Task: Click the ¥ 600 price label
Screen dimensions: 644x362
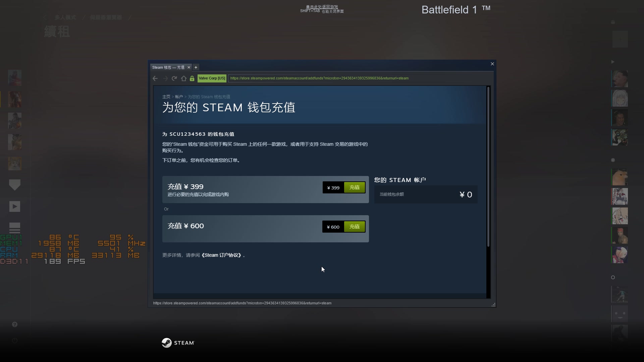Action: pyautogui.click(x=333, y=227)
